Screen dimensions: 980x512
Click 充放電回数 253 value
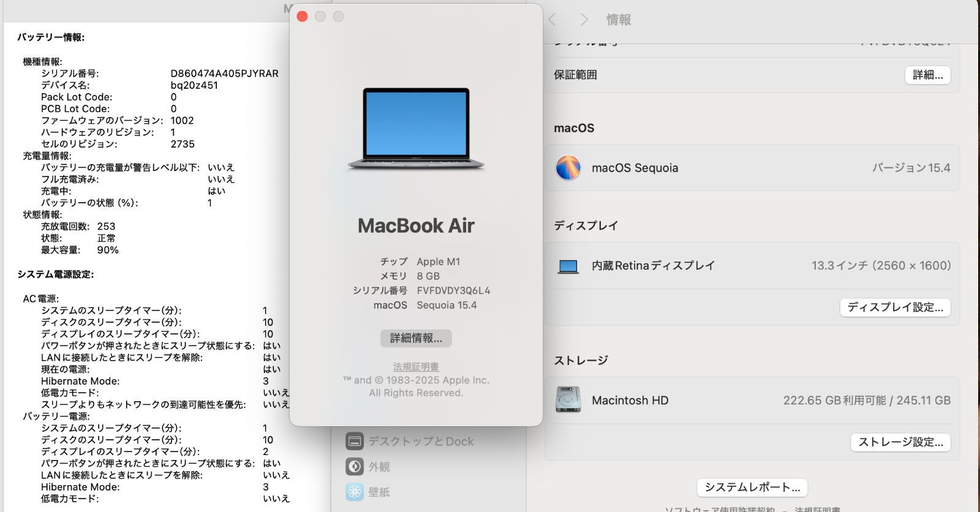(106, 226)
